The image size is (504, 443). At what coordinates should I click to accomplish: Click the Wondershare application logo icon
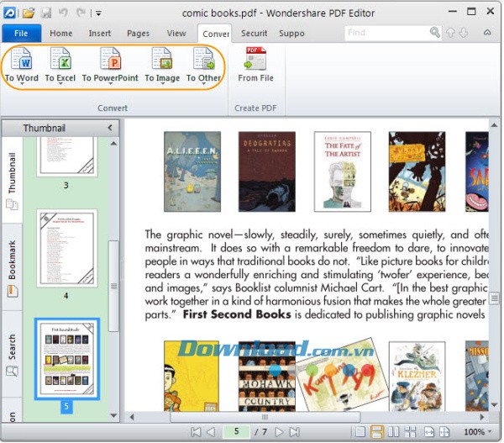click(x=9, y=13)
